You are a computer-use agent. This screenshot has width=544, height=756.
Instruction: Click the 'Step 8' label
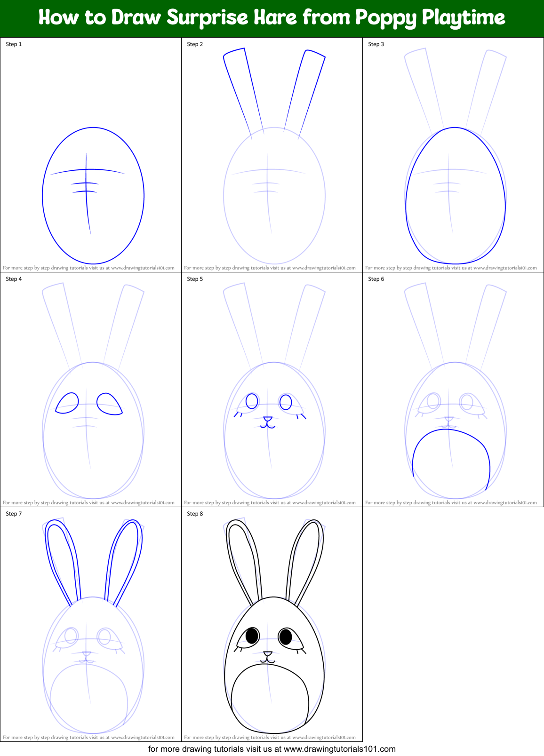pos(195,514)
